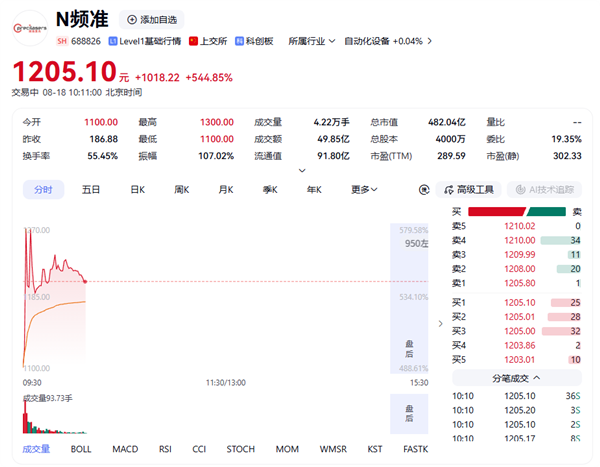Screen dimensions: 600x467
Task: Click the current price marker dot on chart
Action: point(85,282)
